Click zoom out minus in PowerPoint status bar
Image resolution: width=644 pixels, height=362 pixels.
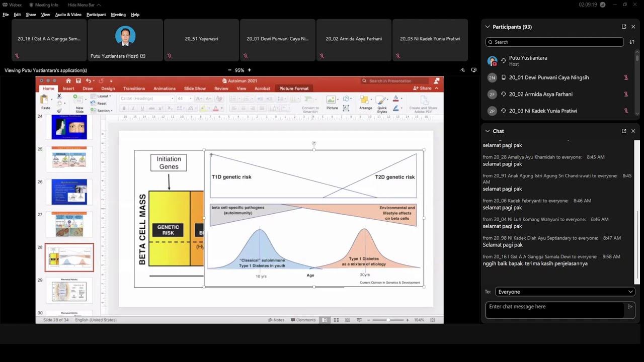click(369, 320)
